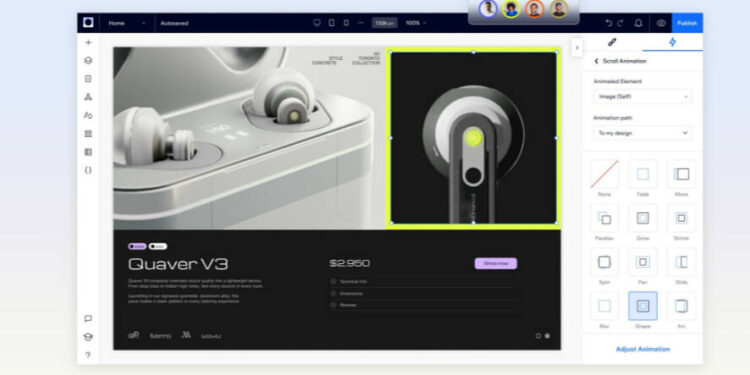This screenshot has height=375, width=750.
Task: Select the Blur animation preset
Action: tap(604, 306)
